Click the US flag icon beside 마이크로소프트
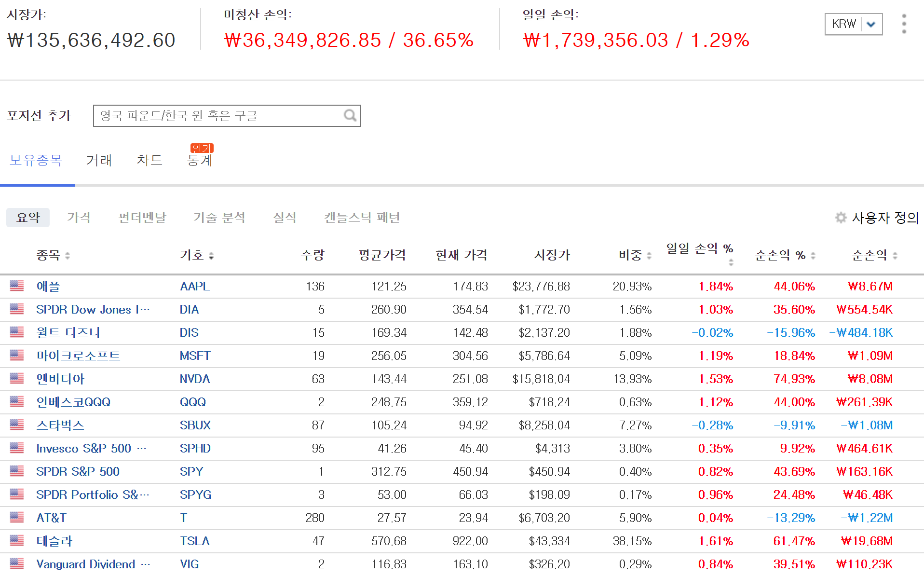 pos(17,356)
